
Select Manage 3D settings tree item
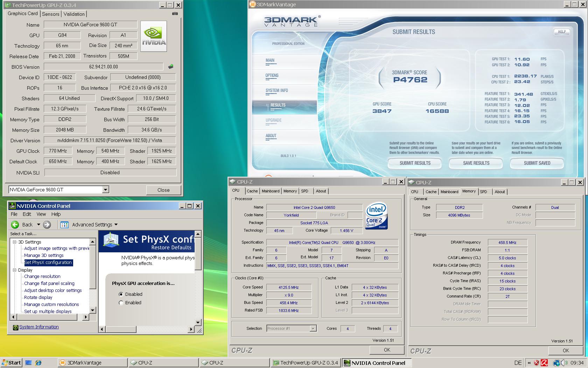point(44,255)
